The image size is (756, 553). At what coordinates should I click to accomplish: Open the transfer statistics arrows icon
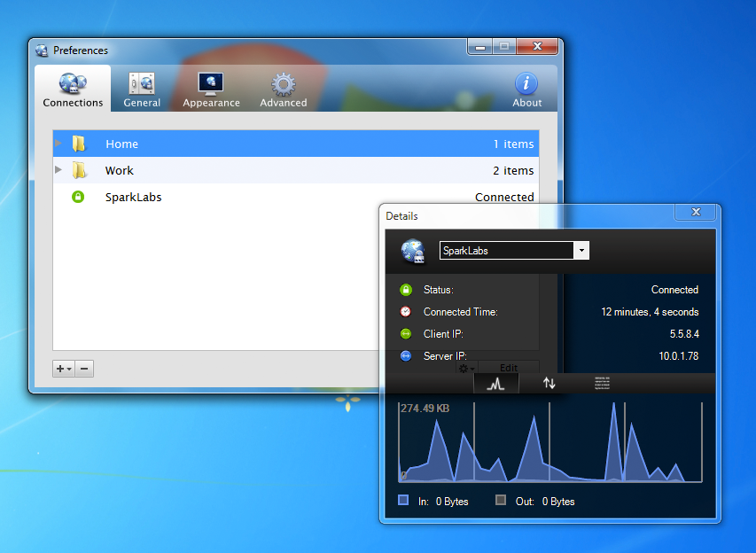[549, 382]
